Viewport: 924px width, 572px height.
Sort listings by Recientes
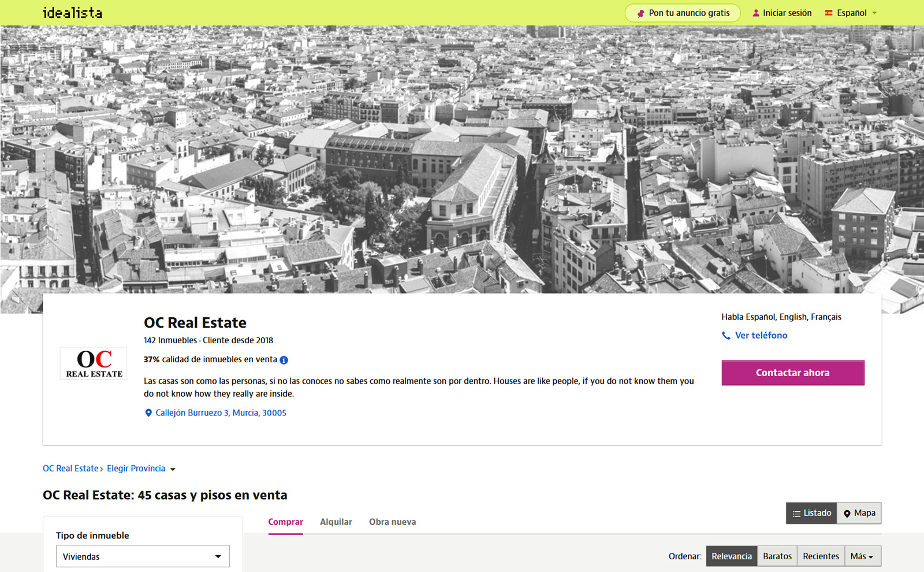(x=821, y=556)
